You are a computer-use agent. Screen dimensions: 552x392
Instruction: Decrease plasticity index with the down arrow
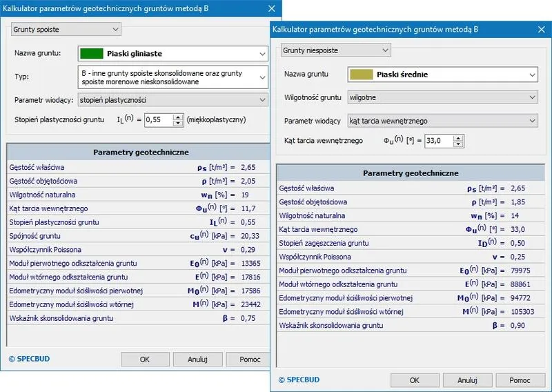click(x=178, y=123)
